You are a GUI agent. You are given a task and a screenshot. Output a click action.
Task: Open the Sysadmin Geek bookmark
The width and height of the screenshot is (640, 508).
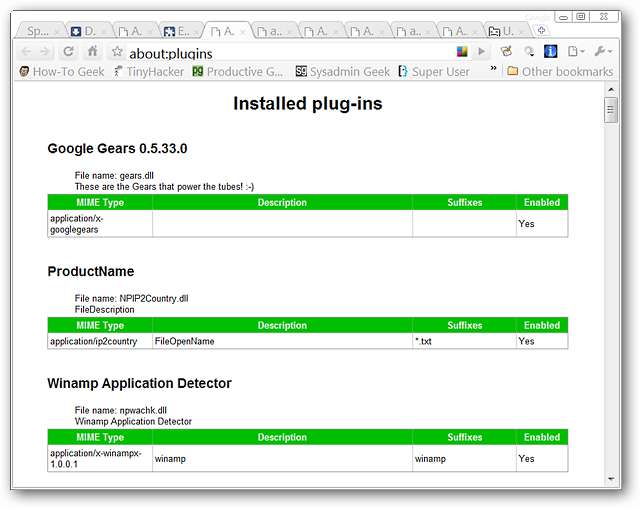point(342,71)
